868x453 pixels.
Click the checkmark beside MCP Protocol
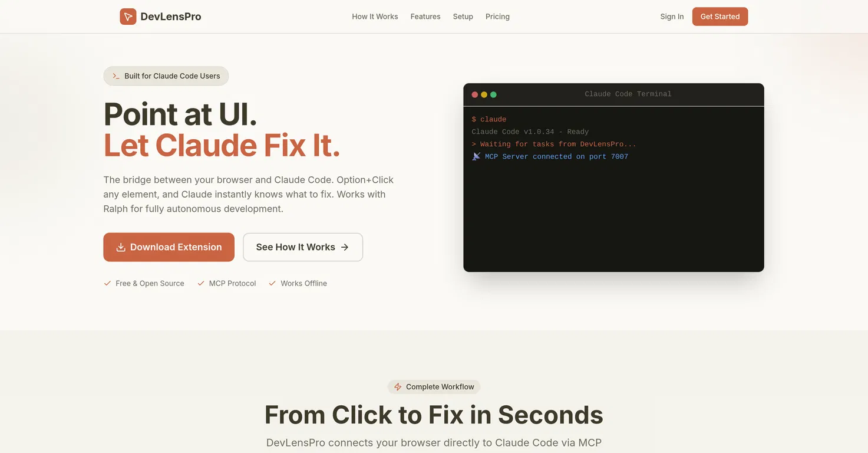[201, 283]
